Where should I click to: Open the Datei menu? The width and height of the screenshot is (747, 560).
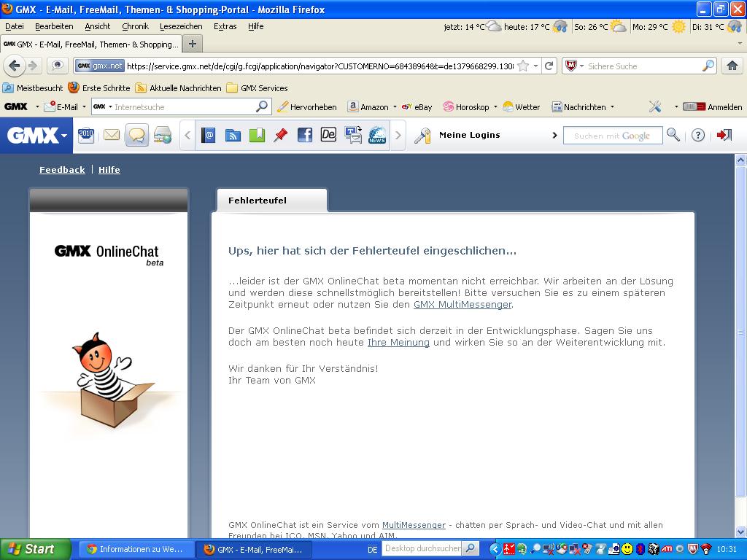15,27
